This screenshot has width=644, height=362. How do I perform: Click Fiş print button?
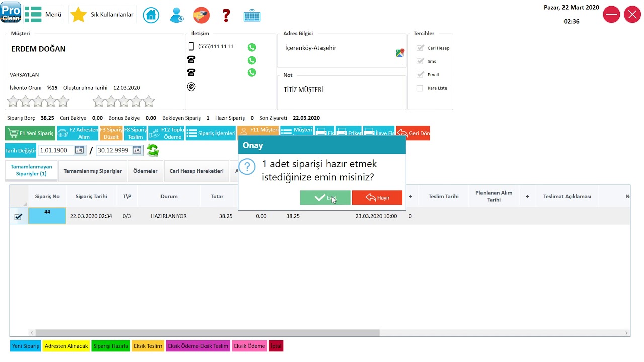[325, 133]
